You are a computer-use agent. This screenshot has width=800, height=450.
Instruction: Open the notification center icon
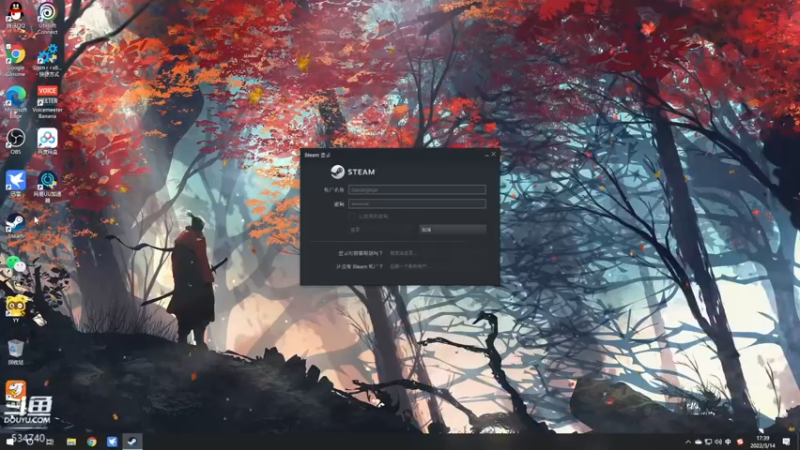pyautogui.click(x=786, y=441)
